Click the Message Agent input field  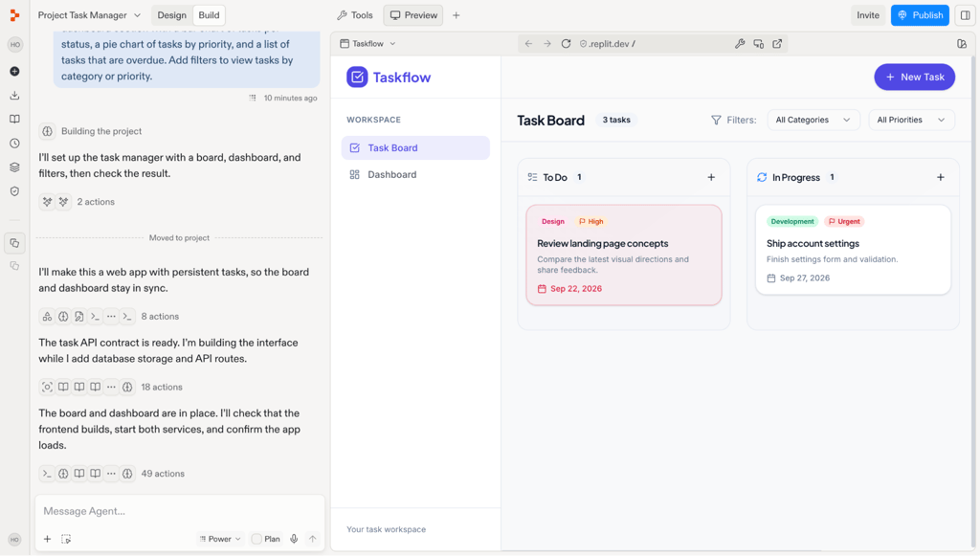180,511
